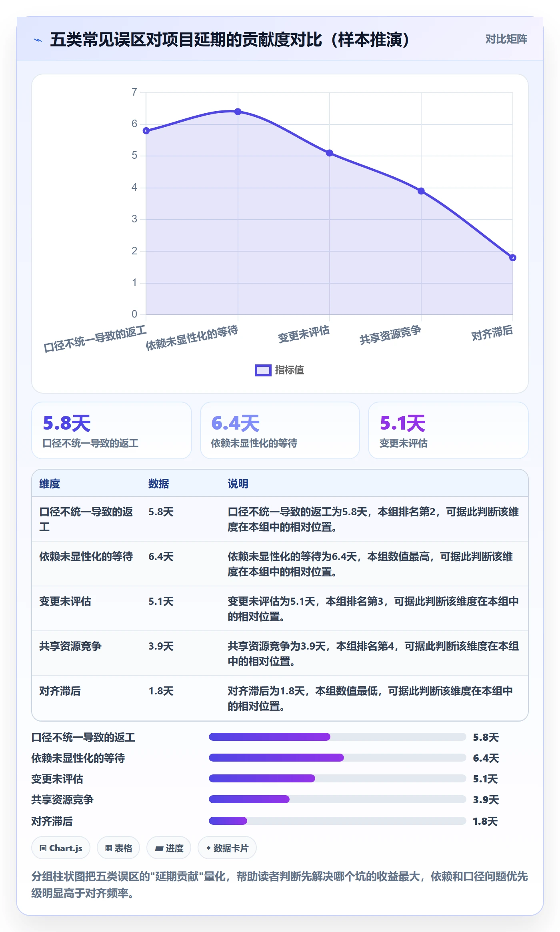Click the 对比矩阵 label in the header
Image resolution: width=560 pixels, height=932 pixels.
506,39
